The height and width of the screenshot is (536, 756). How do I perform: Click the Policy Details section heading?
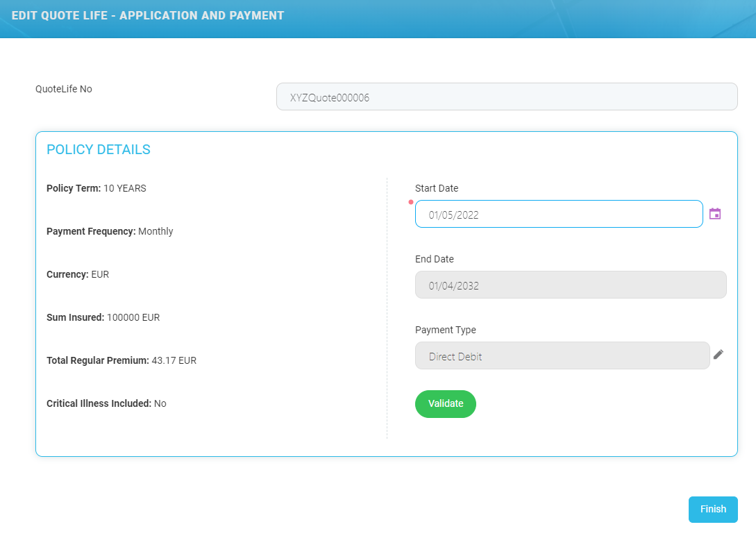point(99,150)
